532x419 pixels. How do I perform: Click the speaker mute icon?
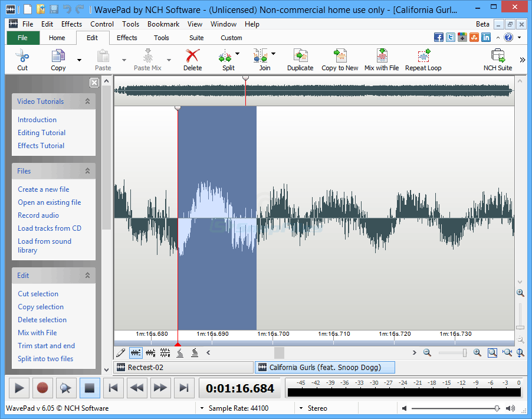tap(404, 408)
